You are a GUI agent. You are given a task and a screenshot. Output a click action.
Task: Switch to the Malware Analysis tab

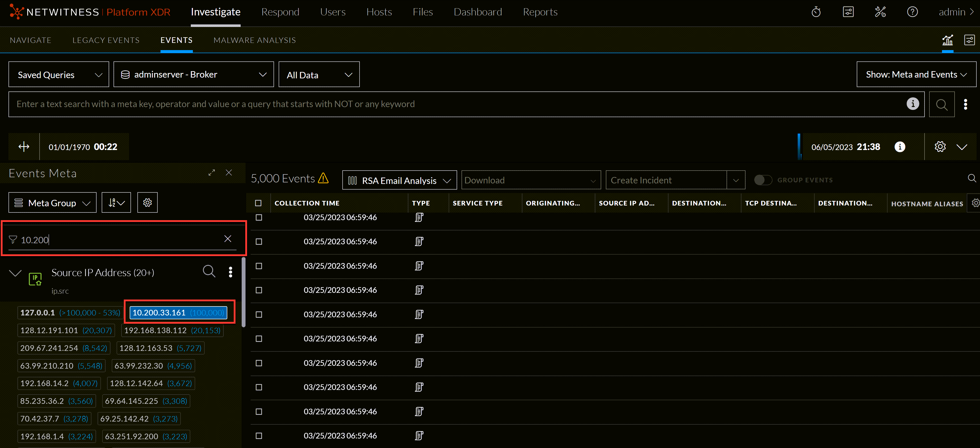point(254,40)
